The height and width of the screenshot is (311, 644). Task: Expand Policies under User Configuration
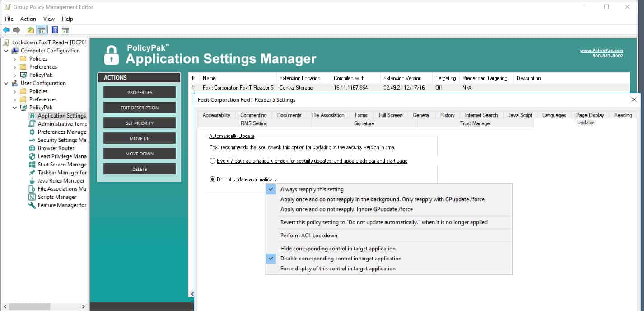[x=15, y=91]
